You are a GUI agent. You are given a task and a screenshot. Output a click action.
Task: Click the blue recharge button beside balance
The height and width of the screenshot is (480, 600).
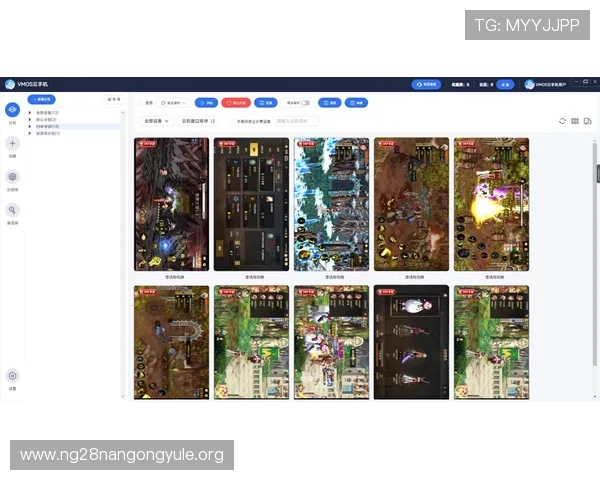[505, 85]
